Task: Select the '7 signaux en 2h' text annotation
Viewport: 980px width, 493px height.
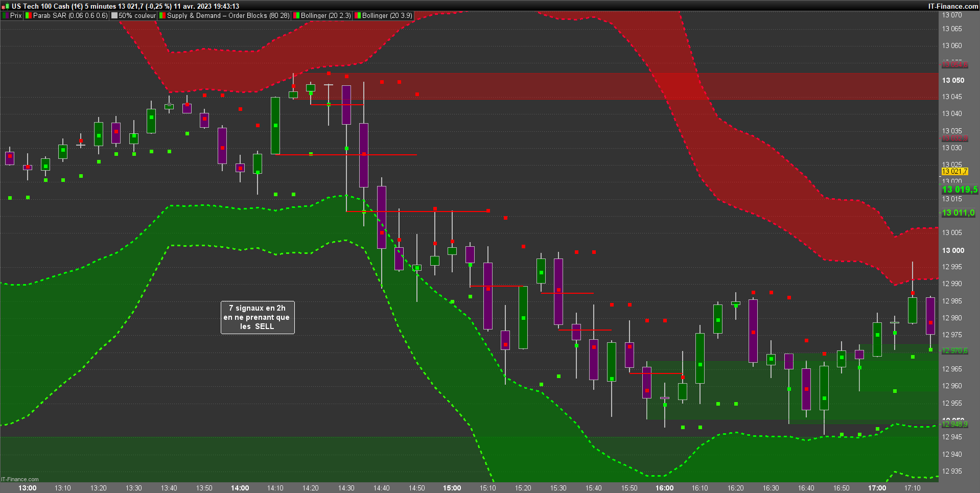Action: 258,317
